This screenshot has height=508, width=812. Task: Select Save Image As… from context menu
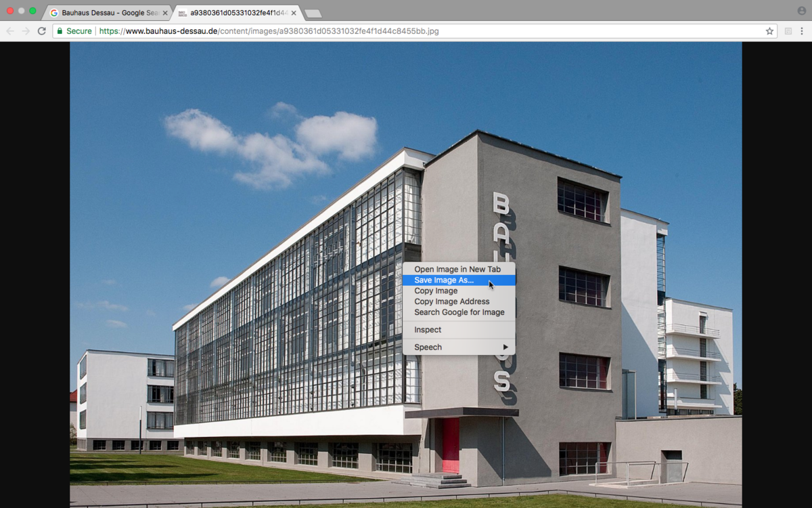coord(444,280)
